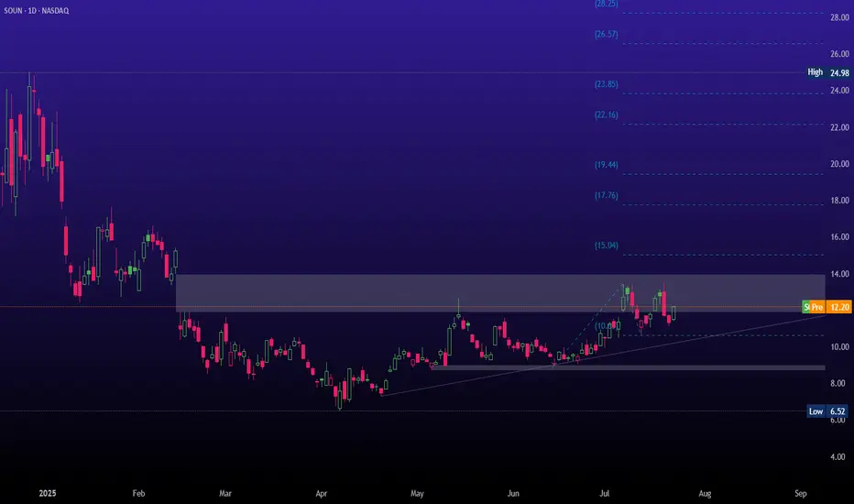The image size is (854, 504).
Task: Click 14.00 on the price axis
Action: (x=839, y=274)
